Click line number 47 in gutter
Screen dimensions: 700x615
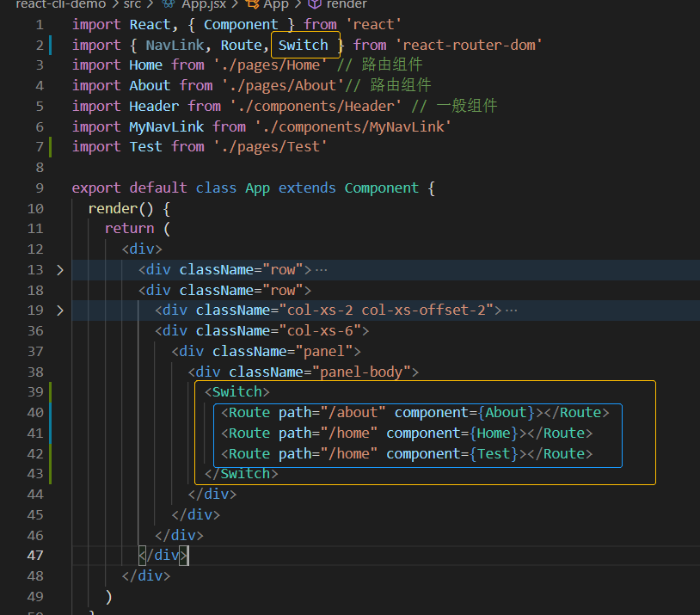point(35,556)
